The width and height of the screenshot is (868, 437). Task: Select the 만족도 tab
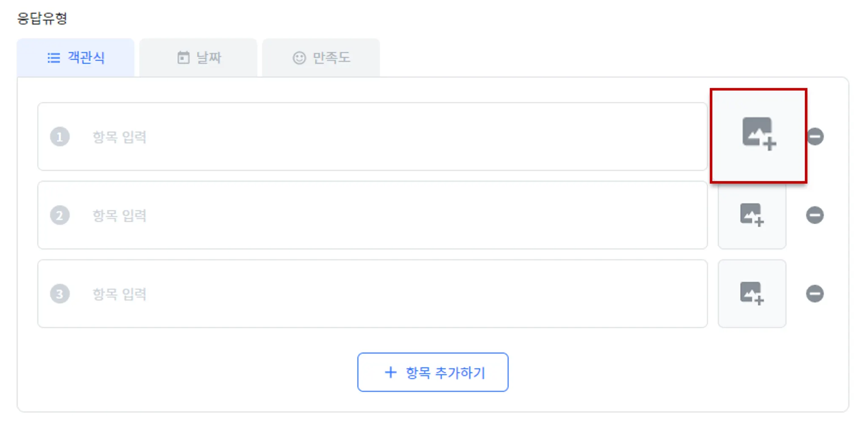point(321,58)
